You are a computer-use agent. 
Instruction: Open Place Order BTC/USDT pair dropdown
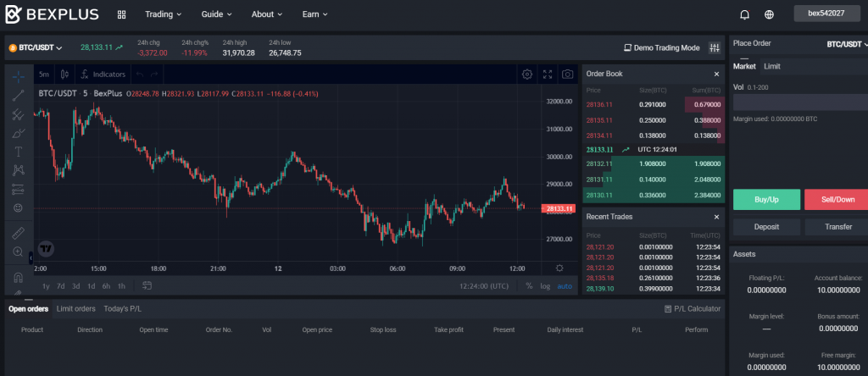pos(847,44)
